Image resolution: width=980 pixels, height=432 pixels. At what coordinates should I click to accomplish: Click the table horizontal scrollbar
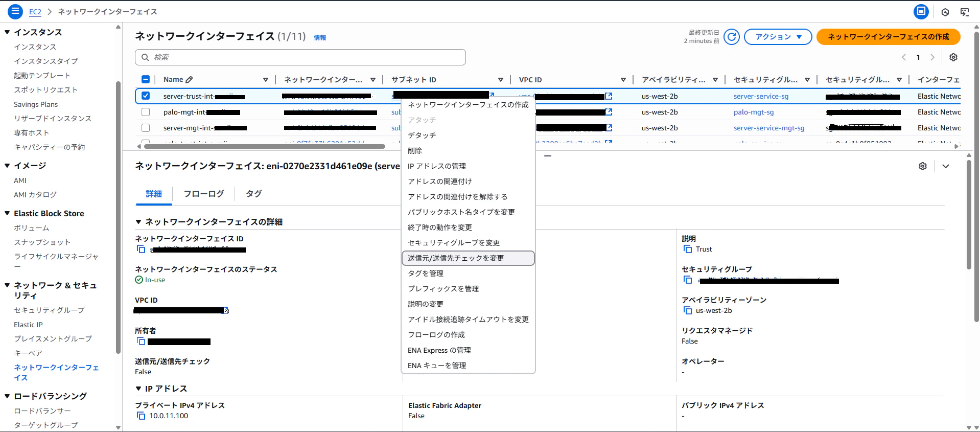264,146
